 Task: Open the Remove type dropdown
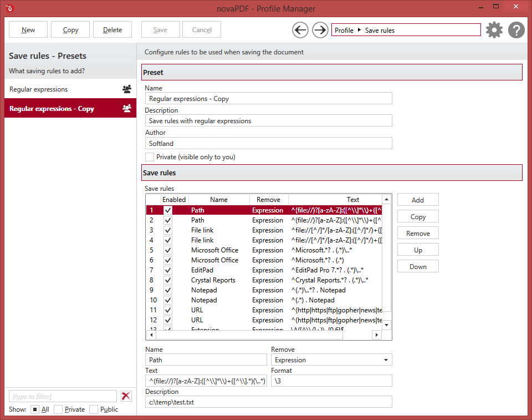point(386,360)
